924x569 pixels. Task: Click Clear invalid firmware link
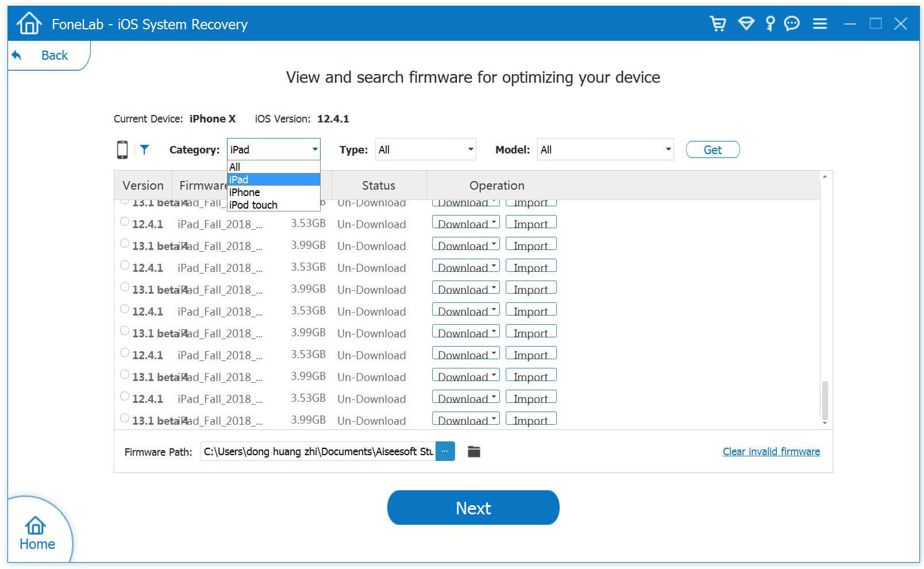[771, 452]
